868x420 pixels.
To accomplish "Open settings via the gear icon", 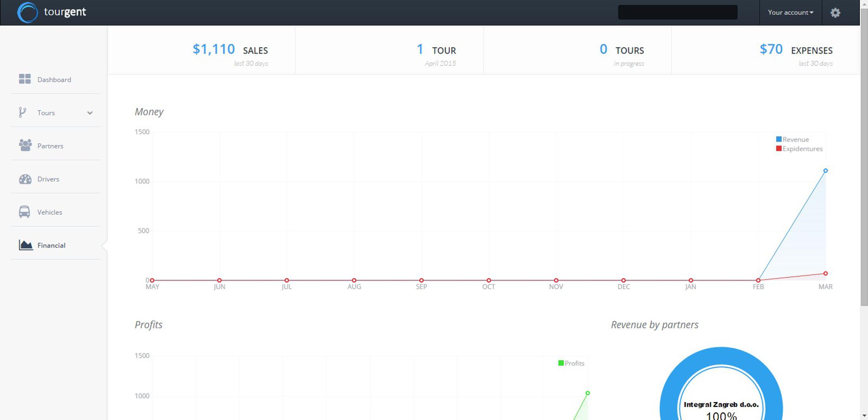I will tap(835, 13).
